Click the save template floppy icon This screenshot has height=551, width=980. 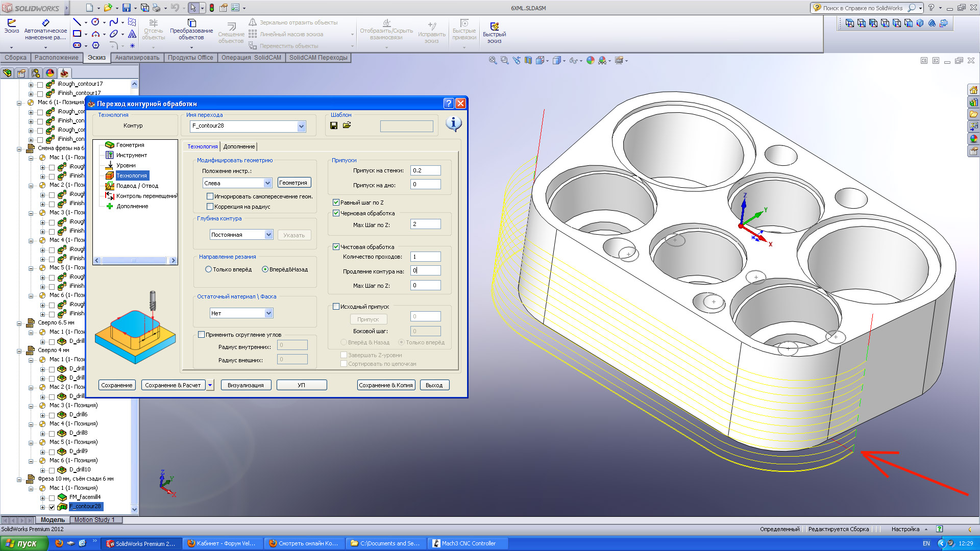334,126
